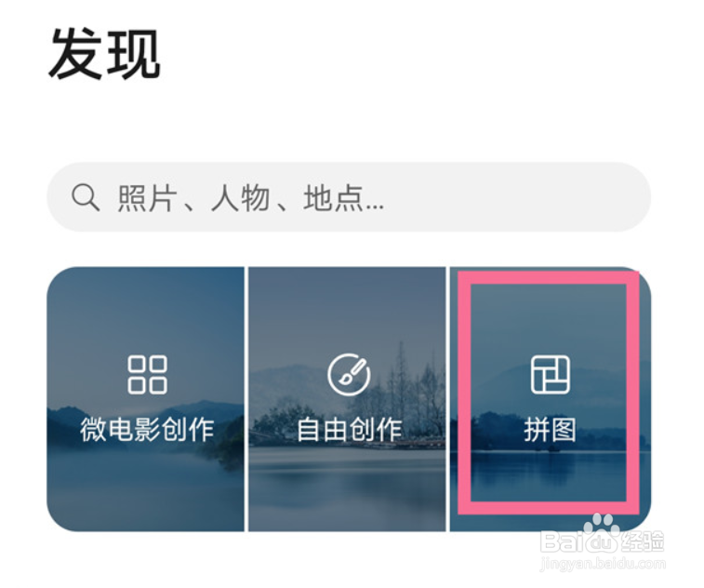Click the magnifier icon in search bar

click(86, 196)
